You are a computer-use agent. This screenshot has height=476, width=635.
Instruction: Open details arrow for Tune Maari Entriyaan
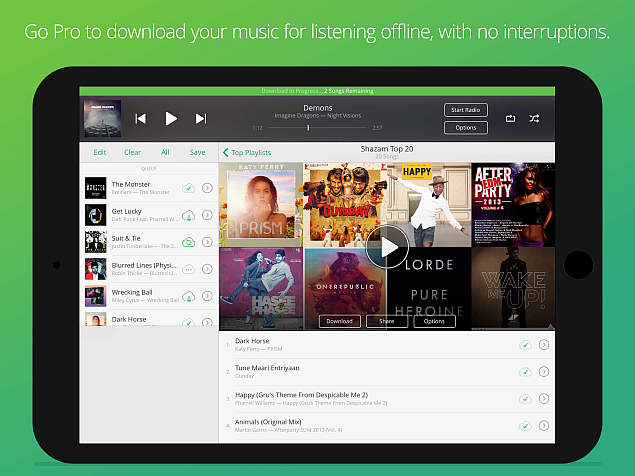544,371
